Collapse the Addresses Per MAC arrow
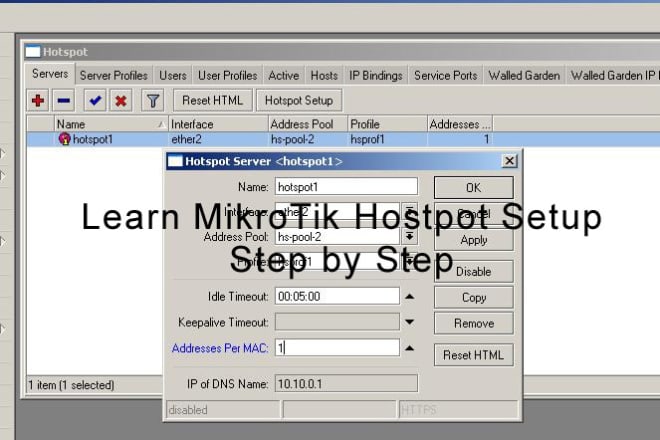660x440 pixels. point(409,348)
